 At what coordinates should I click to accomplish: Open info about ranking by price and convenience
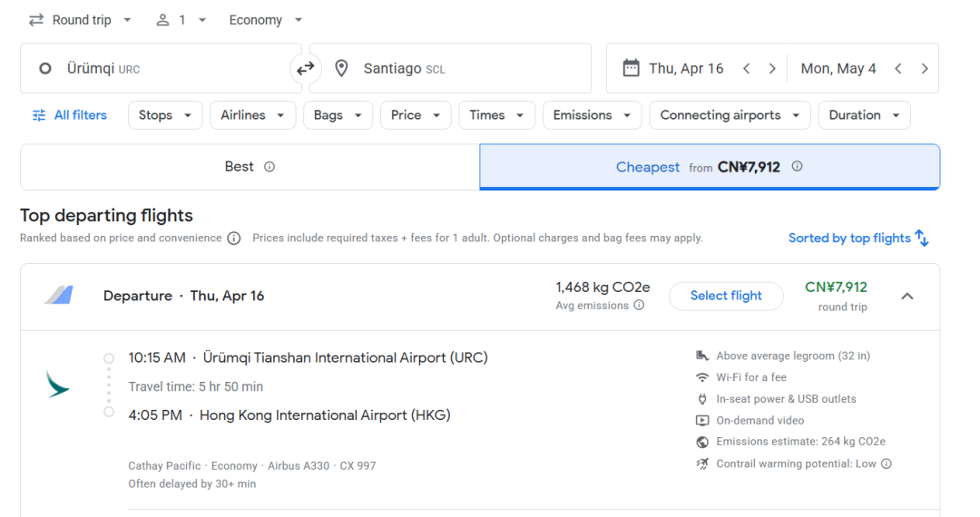pos(234,239)
